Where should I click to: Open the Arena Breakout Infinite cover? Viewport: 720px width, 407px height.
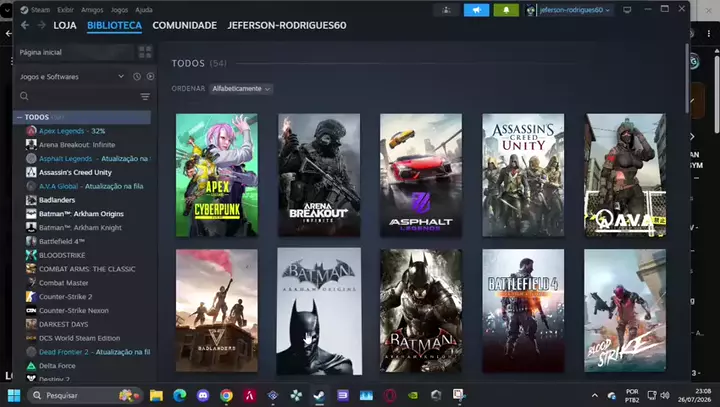pos(319,175)
